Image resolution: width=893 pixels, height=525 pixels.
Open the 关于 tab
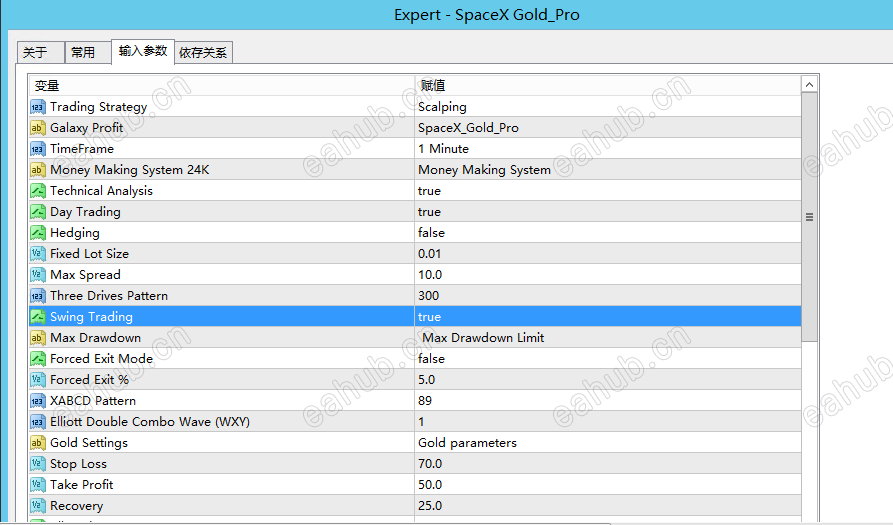[40, 52]
